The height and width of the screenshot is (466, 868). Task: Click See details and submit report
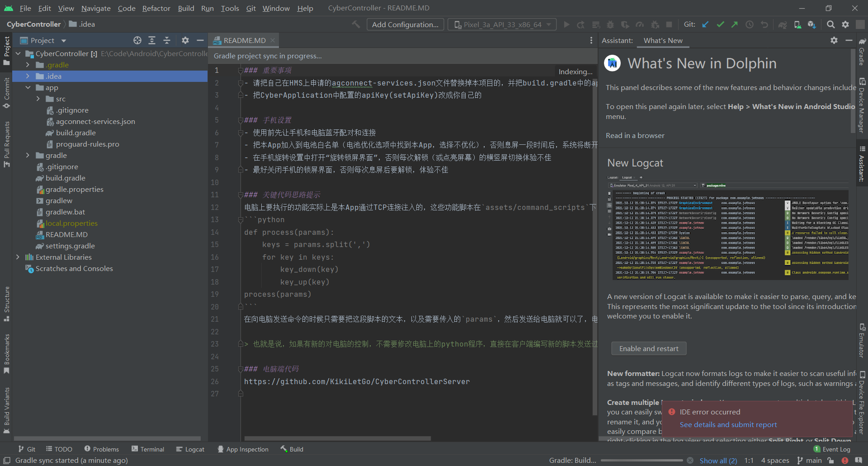(728, 424)
